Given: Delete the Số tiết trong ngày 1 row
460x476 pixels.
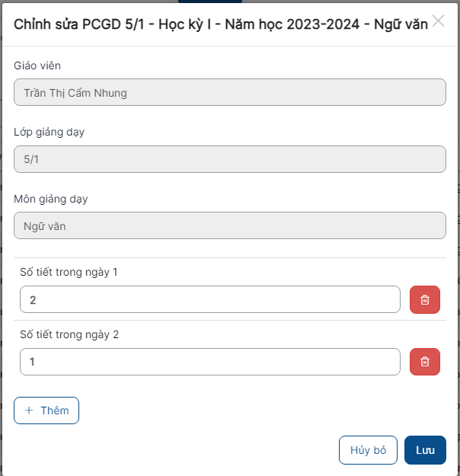Looking at the screenshot, I should 425,300.
